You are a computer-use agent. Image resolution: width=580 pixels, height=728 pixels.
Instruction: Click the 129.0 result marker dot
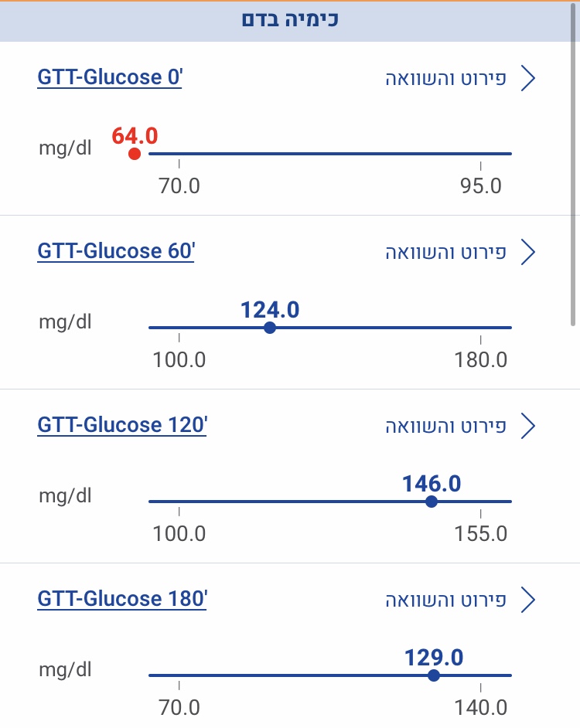click(x=433, y=675)
